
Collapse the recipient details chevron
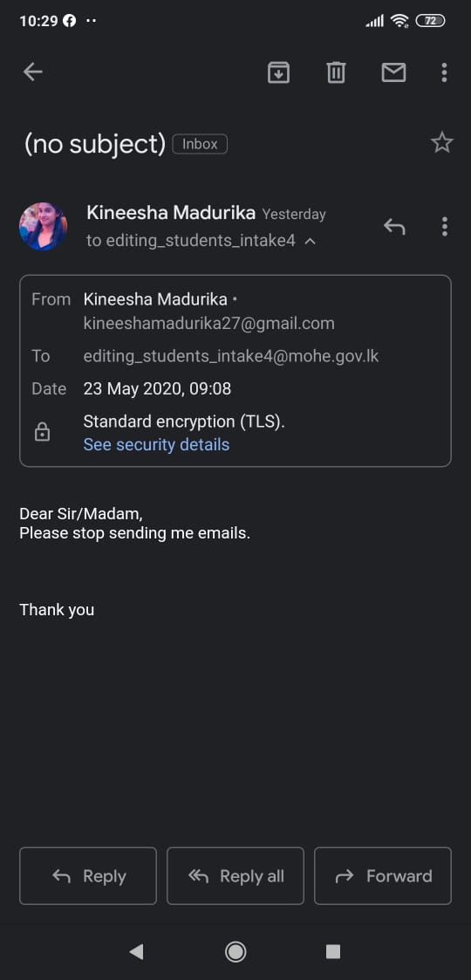310,241
